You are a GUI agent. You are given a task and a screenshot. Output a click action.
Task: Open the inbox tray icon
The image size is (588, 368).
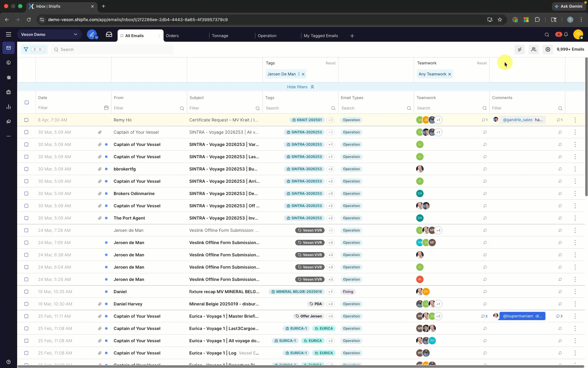click(109, 34)
